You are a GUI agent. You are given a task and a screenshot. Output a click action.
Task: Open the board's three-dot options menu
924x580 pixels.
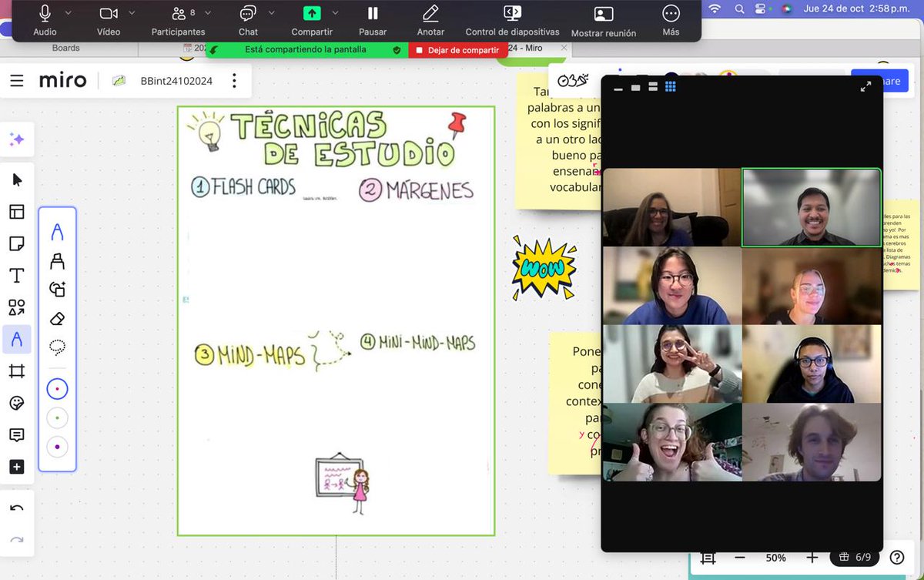[235, 81]
